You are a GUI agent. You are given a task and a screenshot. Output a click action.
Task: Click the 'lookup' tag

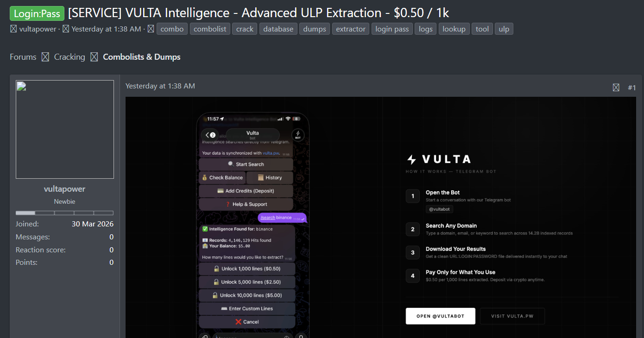tap(454, 29)
